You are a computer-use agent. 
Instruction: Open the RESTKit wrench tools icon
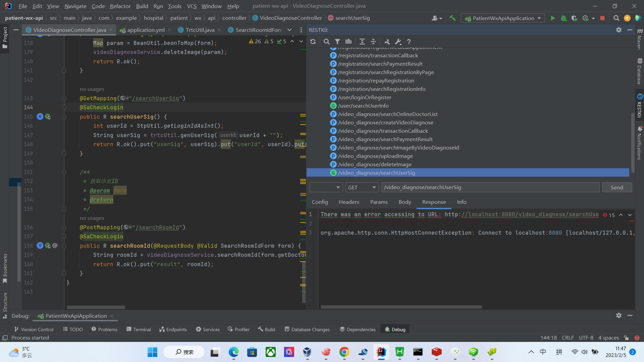tap(398, 42)
